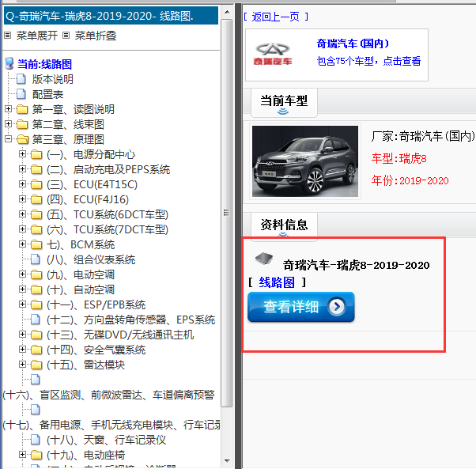The image size is (476, 469).
Task: Expand the 第二章、线束图 node
Action: click(8, 123)
